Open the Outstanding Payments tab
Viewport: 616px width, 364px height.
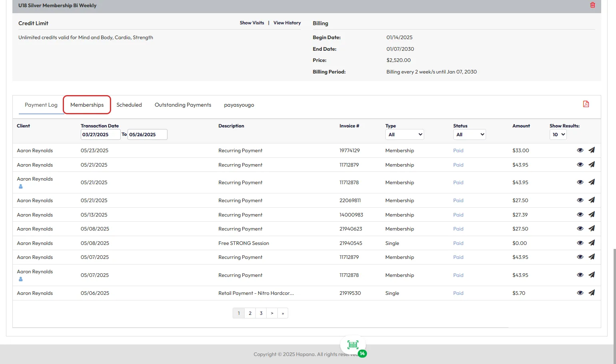pos(183,105)
